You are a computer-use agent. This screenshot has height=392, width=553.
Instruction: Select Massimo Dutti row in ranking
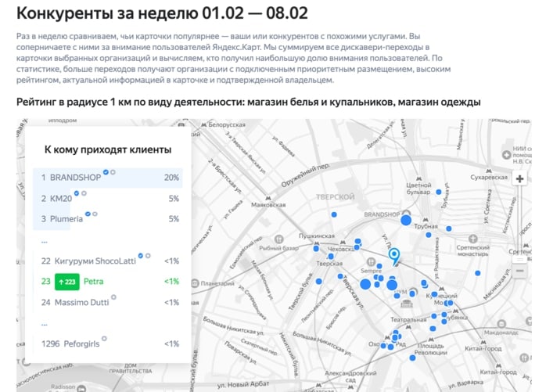(108, 302)
